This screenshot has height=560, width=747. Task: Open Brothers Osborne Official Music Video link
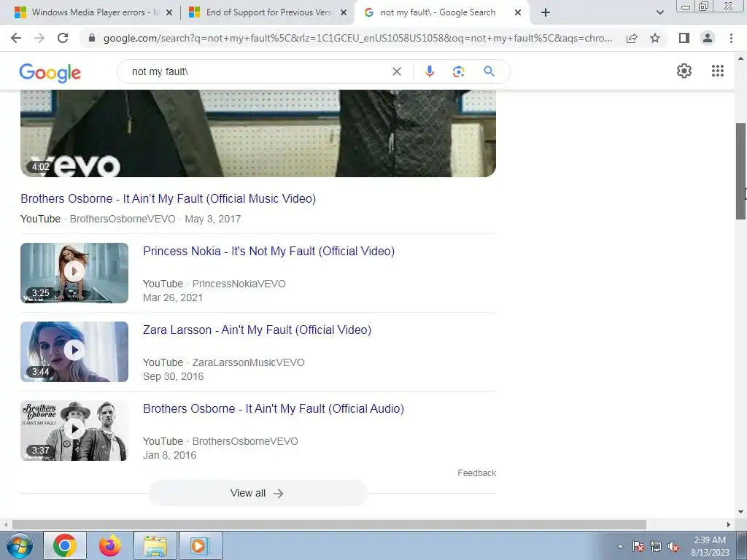[169, 198]
